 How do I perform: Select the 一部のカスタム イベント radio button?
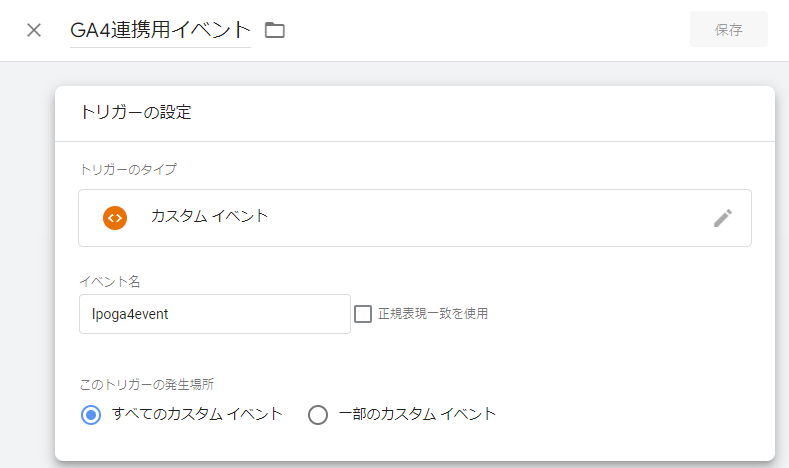(x=318, y=414)
